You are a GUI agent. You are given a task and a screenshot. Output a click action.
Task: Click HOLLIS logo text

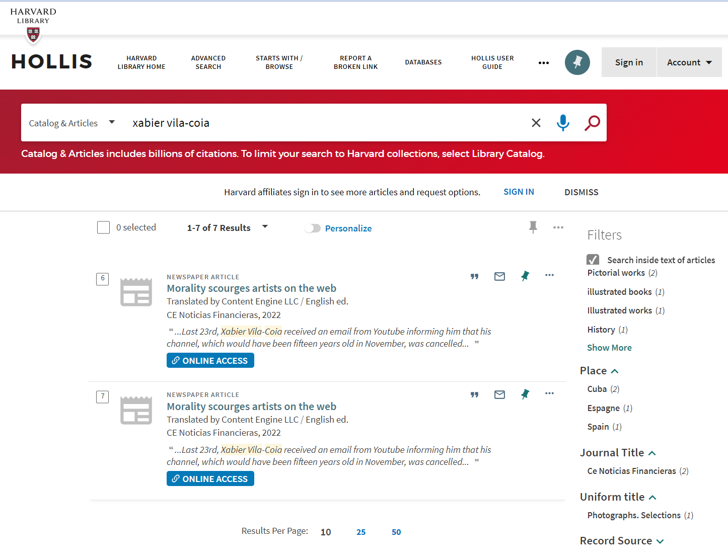pos(52,62)
